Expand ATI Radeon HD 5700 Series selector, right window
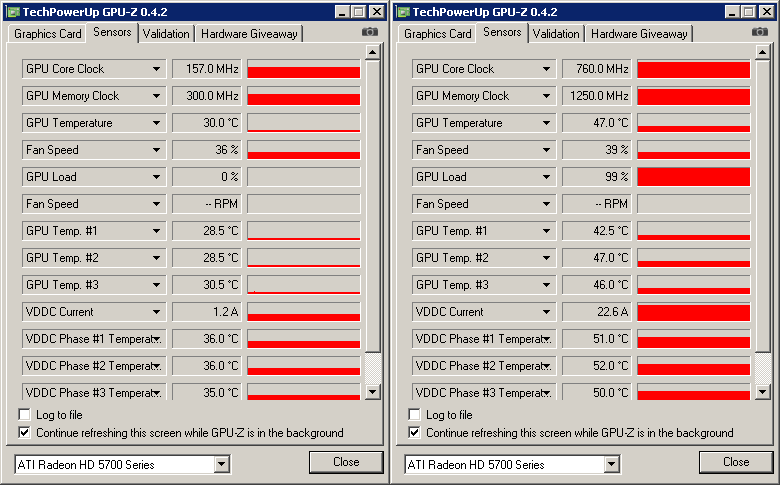Viewport: 780px width, 485px height. pyautogui.click(x=612, y=465)
